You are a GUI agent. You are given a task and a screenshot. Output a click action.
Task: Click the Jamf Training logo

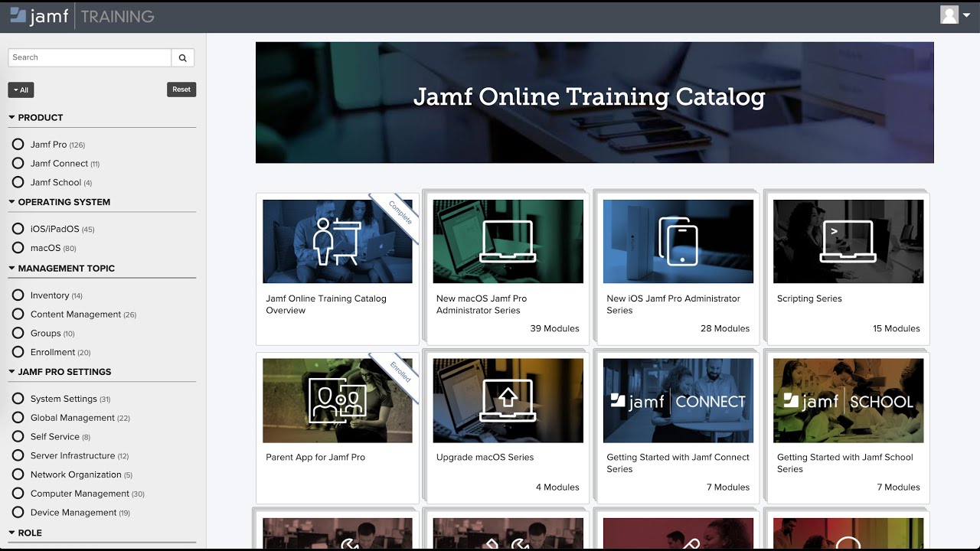[x=82, y=15]
